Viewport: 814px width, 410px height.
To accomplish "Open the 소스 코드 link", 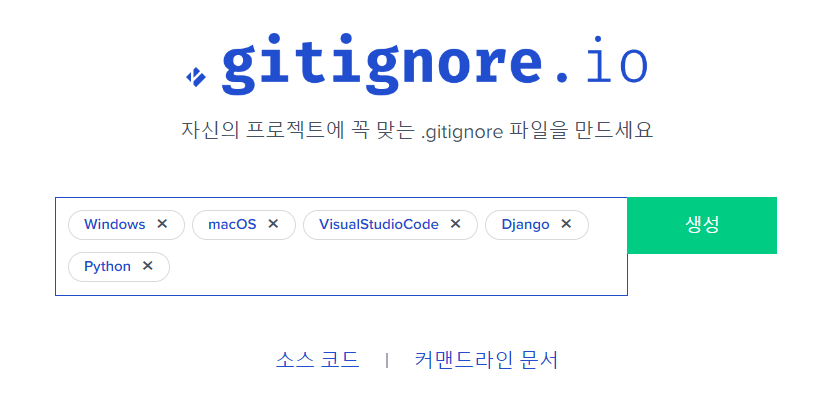I will coord(317,360).
